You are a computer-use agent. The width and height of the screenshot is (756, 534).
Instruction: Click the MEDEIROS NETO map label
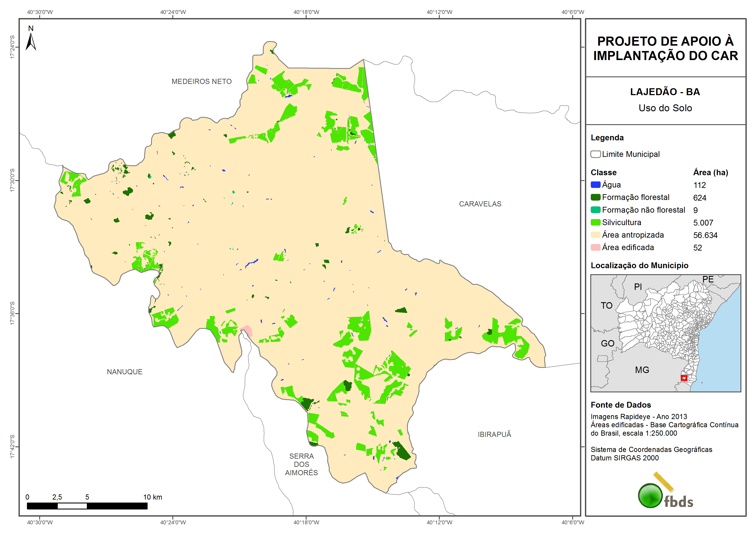tap(201, 82)
